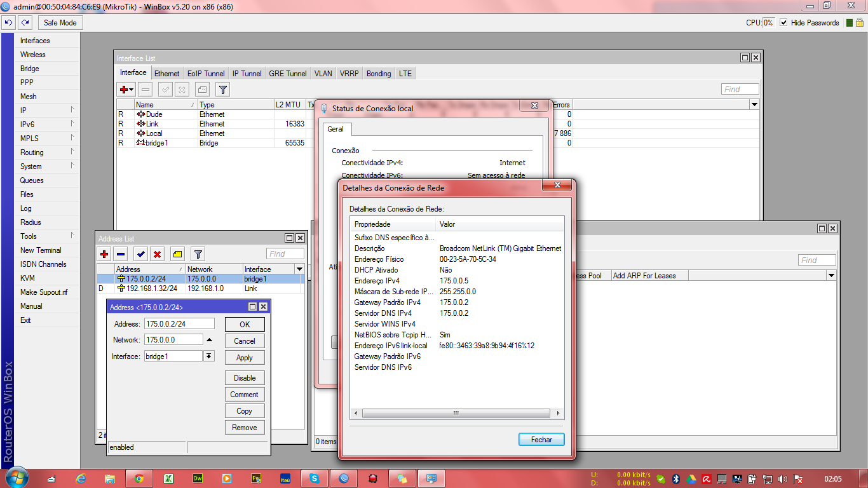Select the Bonding tab
The height and width of the screenshot is (488, 868).
coord(379,74)
